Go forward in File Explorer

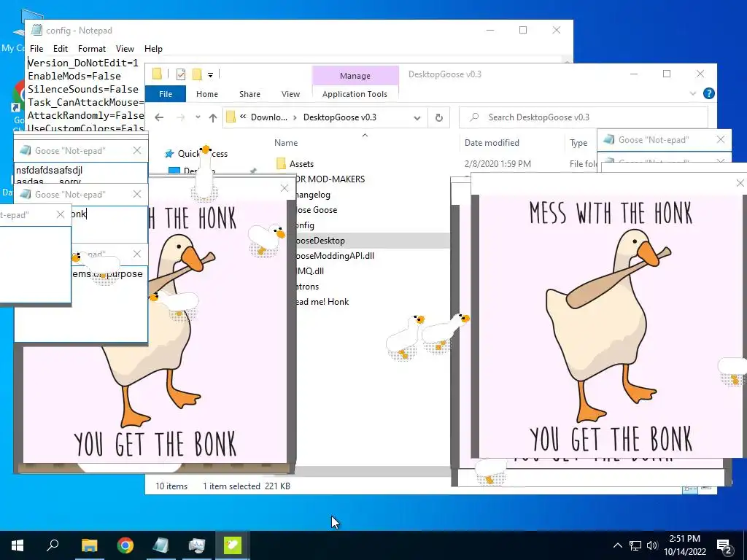coord(181,117)
